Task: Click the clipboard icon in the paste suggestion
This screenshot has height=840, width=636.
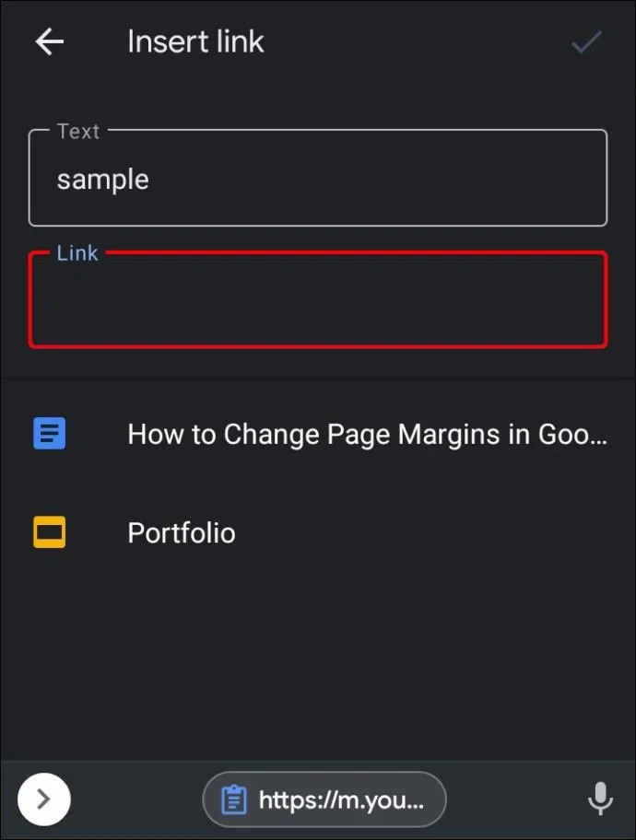Action: click(x=234, y=799)
